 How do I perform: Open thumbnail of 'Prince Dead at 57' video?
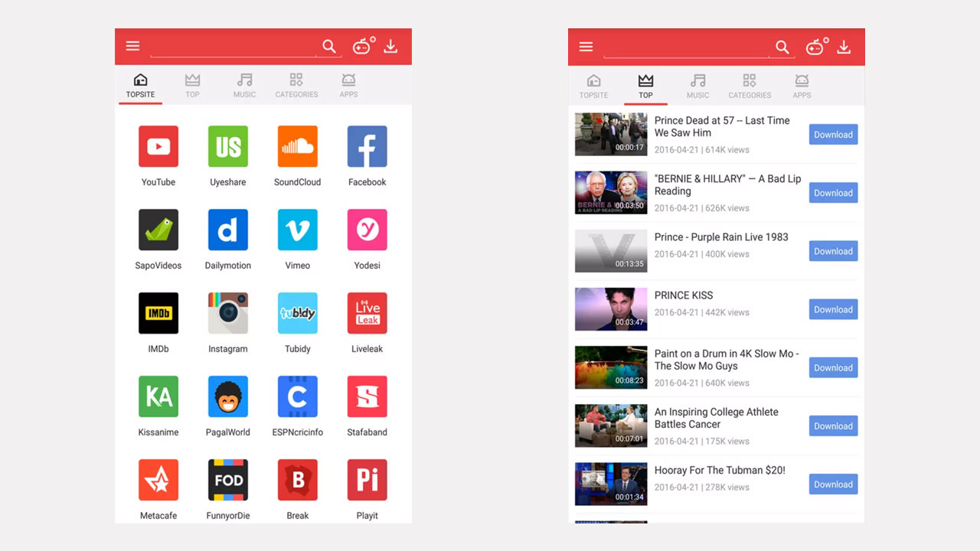coord(611,135)
